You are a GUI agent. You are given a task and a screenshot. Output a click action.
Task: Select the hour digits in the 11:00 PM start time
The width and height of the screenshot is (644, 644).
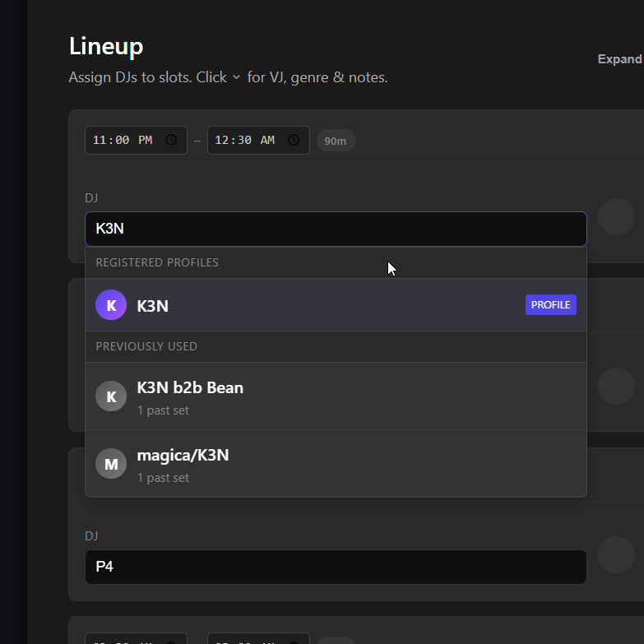(x=100, y=140)
